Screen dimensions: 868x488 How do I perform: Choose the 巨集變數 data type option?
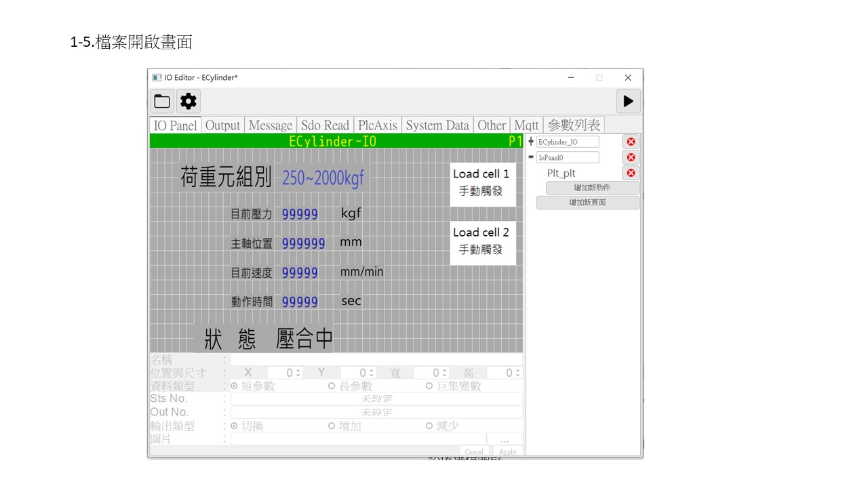[x=429, y=386]
